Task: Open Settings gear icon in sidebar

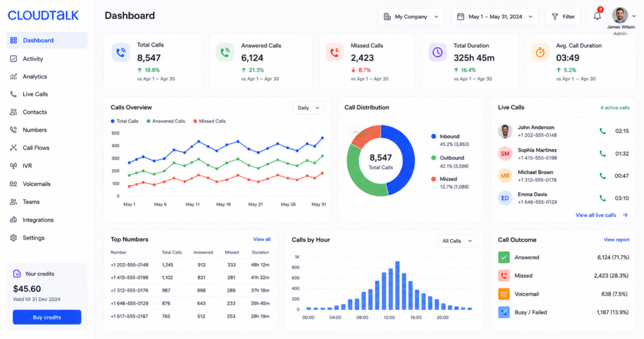Action: point(14,238)
